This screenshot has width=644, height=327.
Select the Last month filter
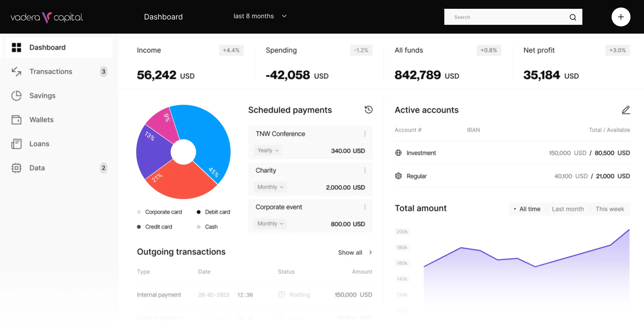(568, 209)
